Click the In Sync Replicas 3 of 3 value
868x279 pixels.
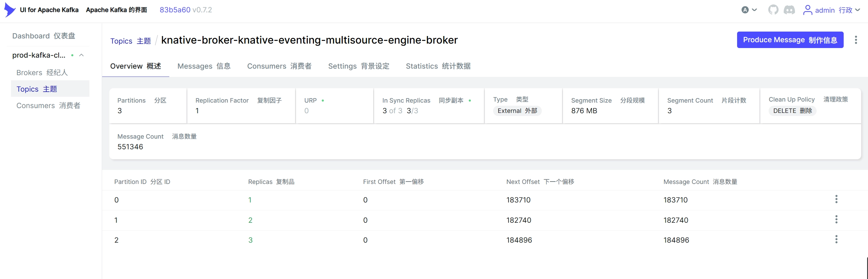[x=392, y=111]
